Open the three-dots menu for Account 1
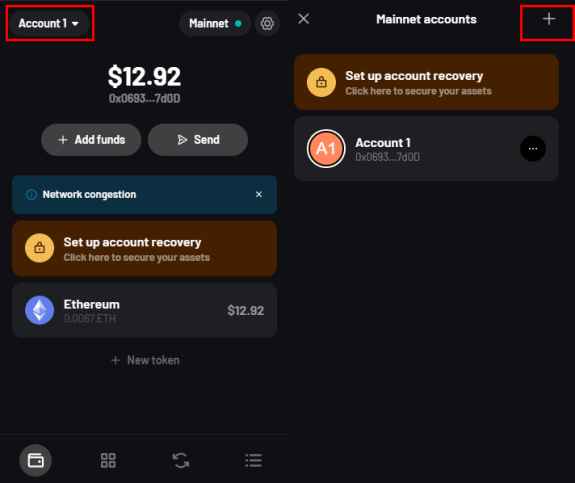The width and height of the screenshot is (575, 483). (x=533, y=149)
